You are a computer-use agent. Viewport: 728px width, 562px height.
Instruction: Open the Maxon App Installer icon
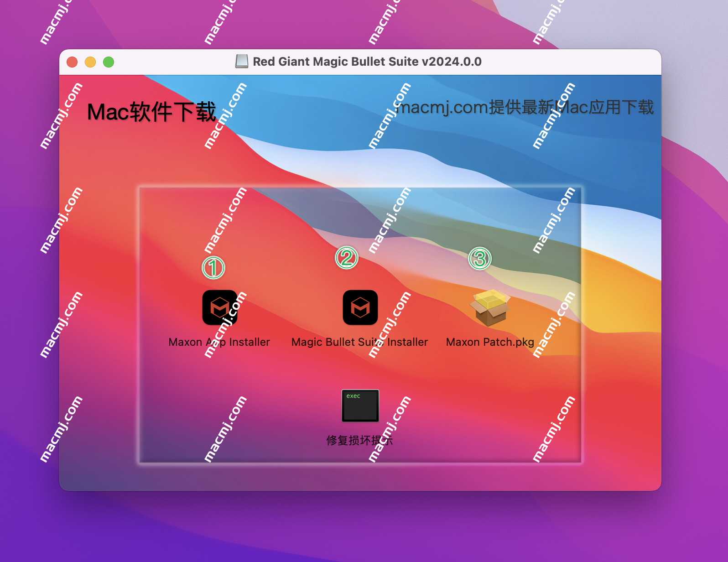(x=219, y=307)
